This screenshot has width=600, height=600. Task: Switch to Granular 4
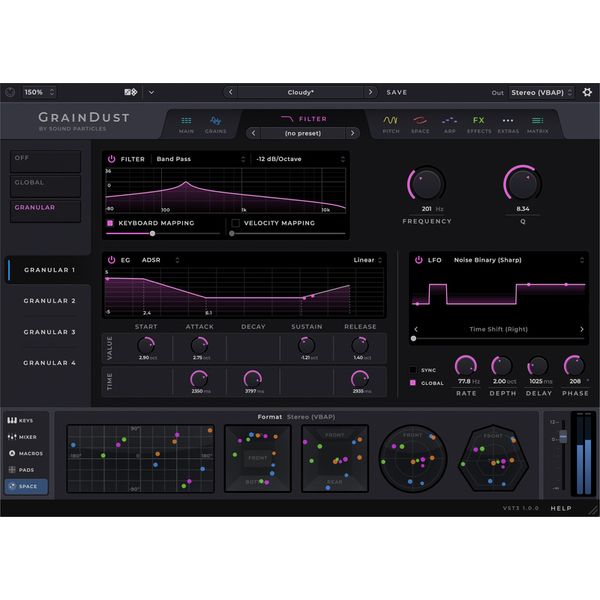[x=49, y=363]
